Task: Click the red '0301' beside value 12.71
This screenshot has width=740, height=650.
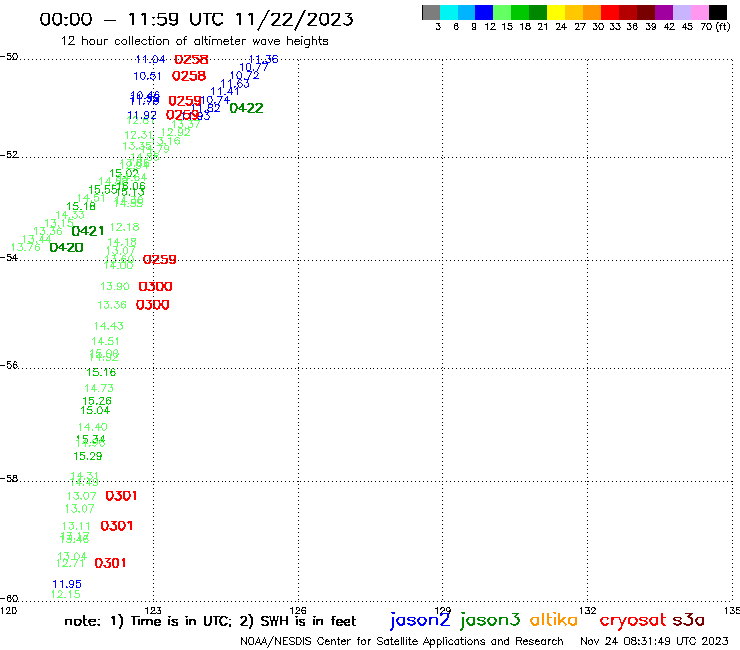Action: pyautogui.click(x=110, y=563)
